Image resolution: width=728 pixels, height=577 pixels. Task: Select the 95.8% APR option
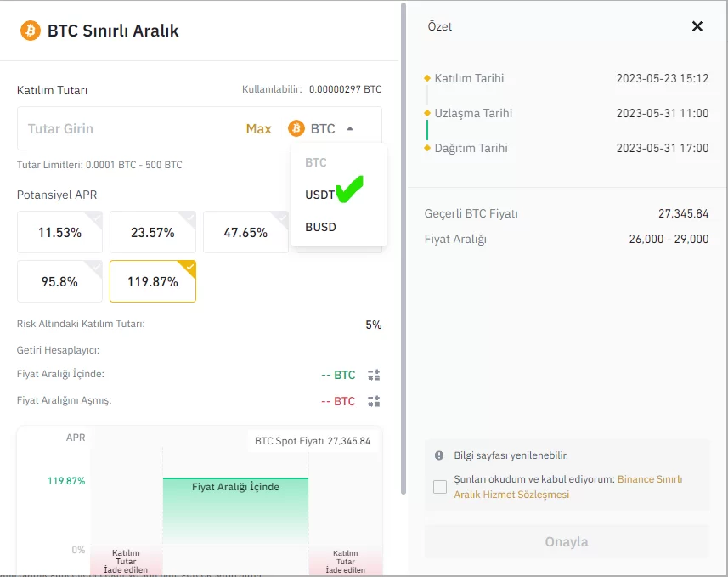[x=59, y=281]
